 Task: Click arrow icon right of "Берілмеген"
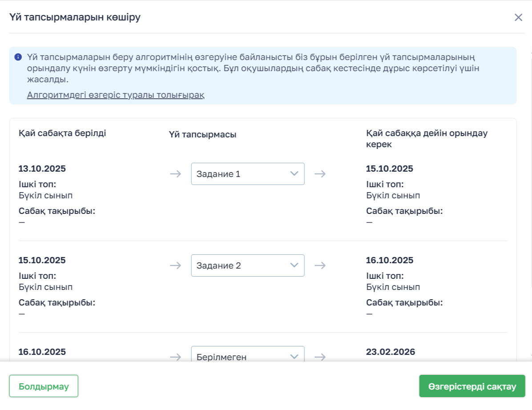(x=320, y=357)
